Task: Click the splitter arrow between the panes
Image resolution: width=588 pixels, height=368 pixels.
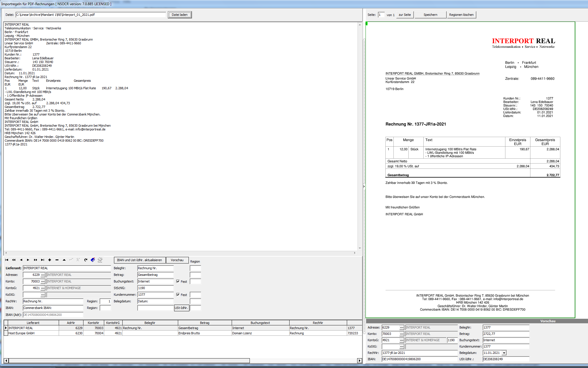Action: 364,186
